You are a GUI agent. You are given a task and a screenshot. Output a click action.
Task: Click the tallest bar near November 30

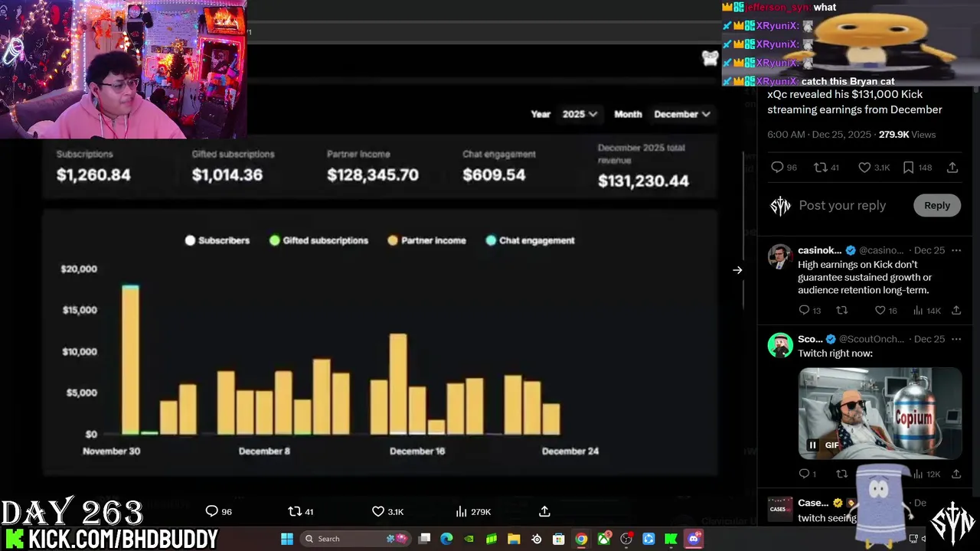pyautogui.click(x=131, y=359)
